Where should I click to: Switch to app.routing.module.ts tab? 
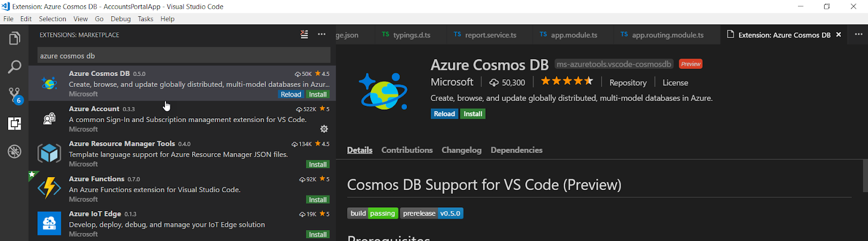coord(666,35)
